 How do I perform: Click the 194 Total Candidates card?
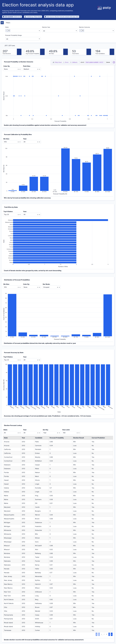pyautogui.click(x=104, y=52)
